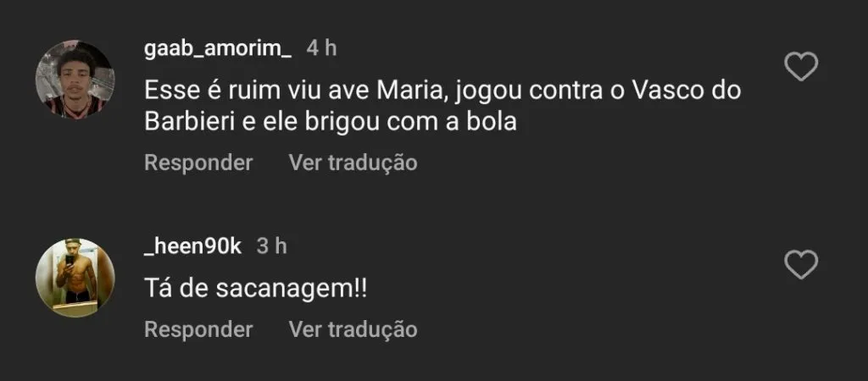The width and height of the screenshot is (868, 381).
Task: Click the "3 h" timestamp
Action: coord(272,246)
